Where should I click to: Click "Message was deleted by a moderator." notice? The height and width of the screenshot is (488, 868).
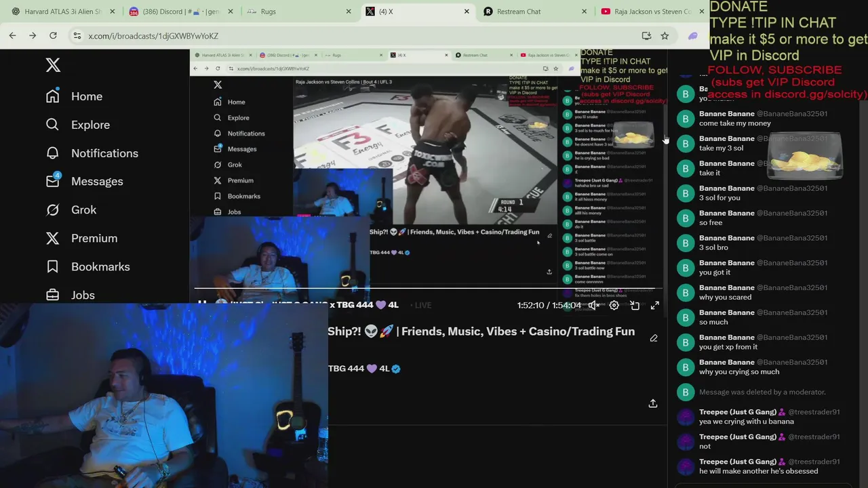(762, 392)
